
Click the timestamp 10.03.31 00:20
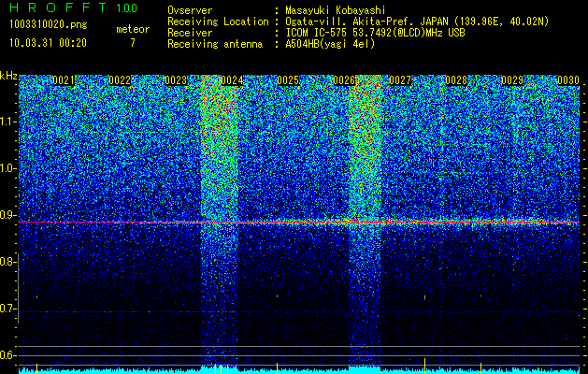click(48, 43)
